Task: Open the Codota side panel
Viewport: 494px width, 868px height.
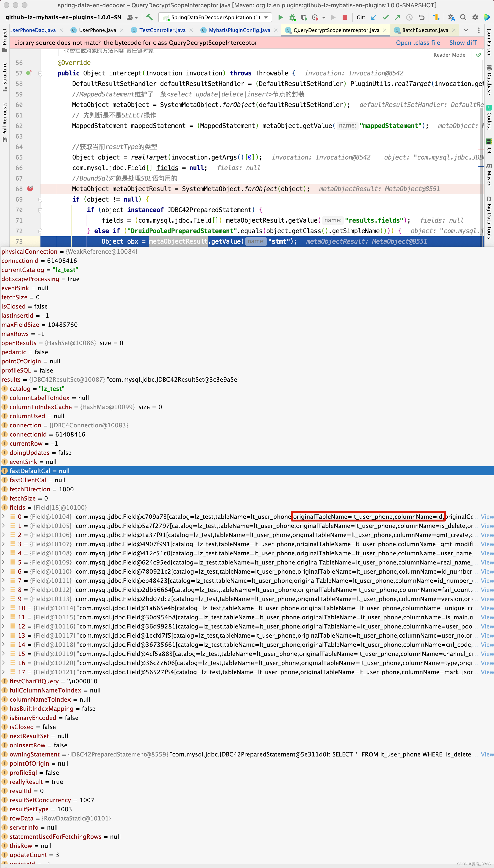Action: (x=489, y=118)
